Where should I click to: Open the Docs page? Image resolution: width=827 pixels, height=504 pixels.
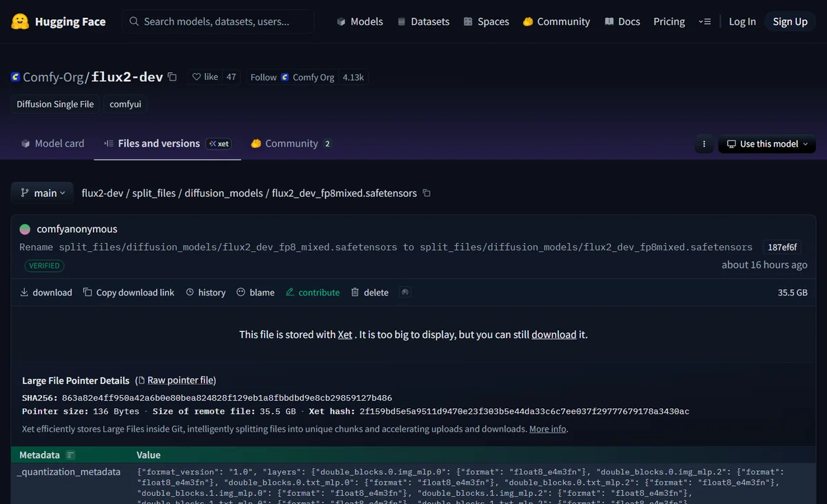[x=622, y=21]
